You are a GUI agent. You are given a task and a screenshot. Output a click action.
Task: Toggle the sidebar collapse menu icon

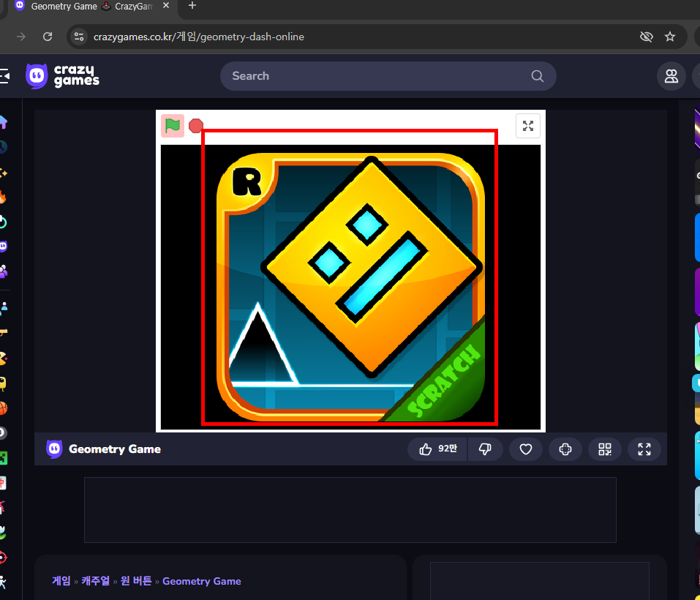coord(4,76)
